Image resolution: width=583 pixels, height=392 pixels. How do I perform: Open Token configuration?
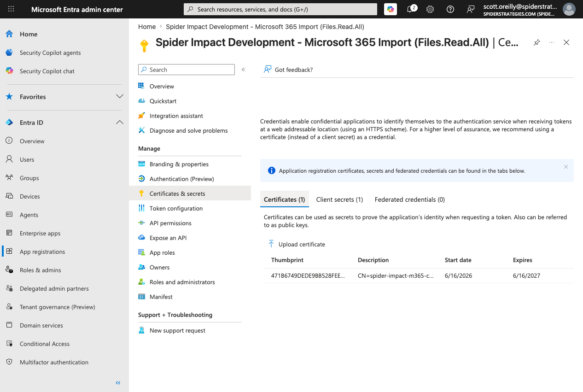click(x=176, y=208)
